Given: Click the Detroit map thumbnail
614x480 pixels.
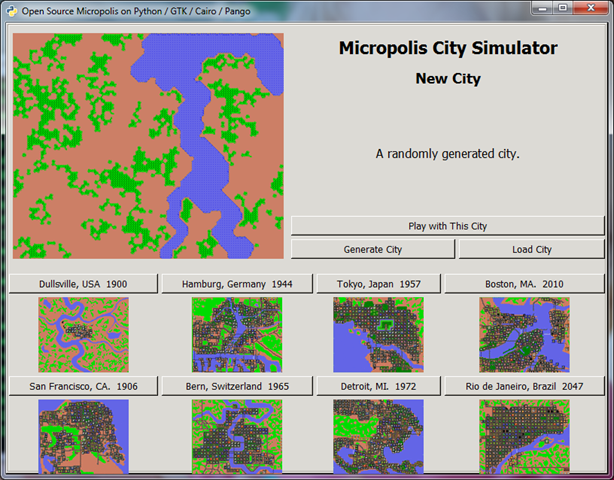Looking at the screenshot, I should click(x=378, y=437).
